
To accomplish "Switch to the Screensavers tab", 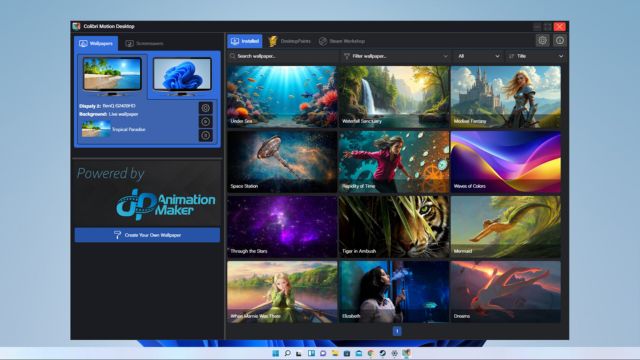I will [x=144, y=43].
